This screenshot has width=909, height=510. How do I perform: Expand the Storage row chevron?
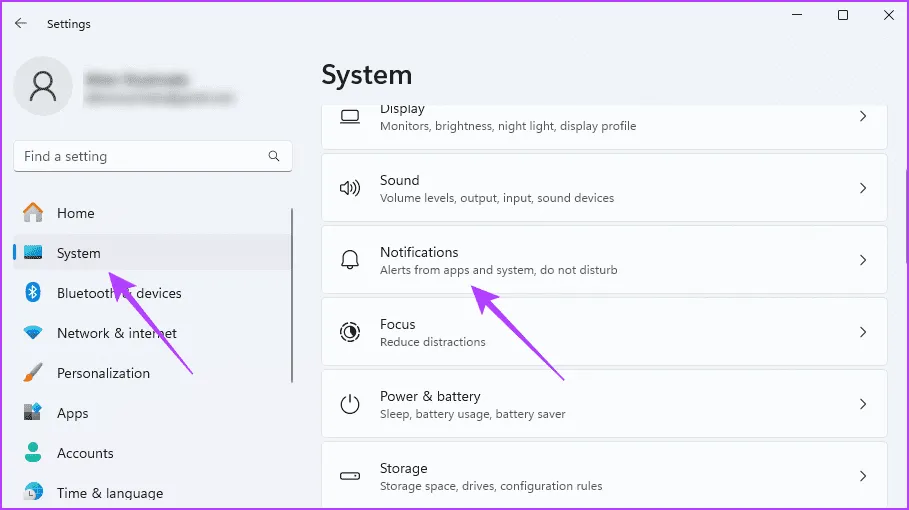point(863,476)
